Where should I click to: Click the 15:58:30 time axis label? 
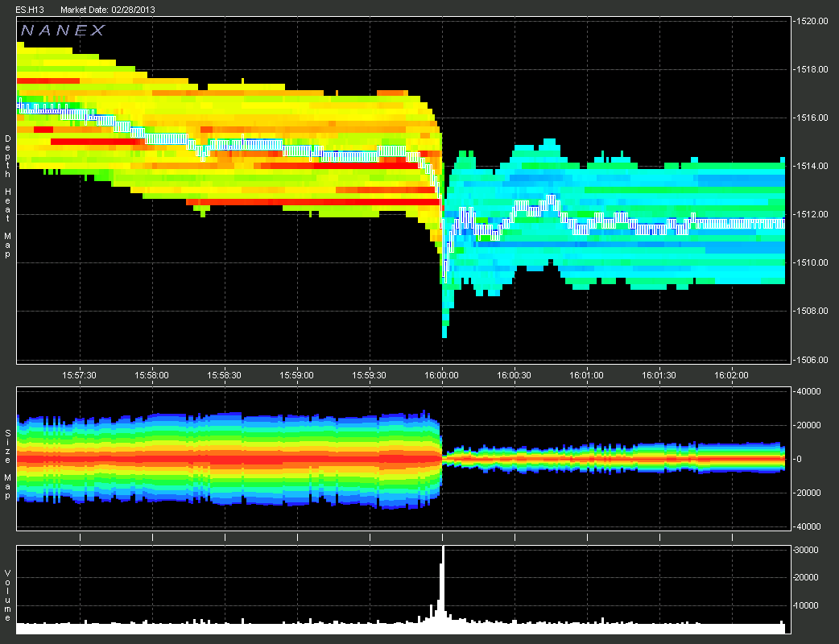224,375
